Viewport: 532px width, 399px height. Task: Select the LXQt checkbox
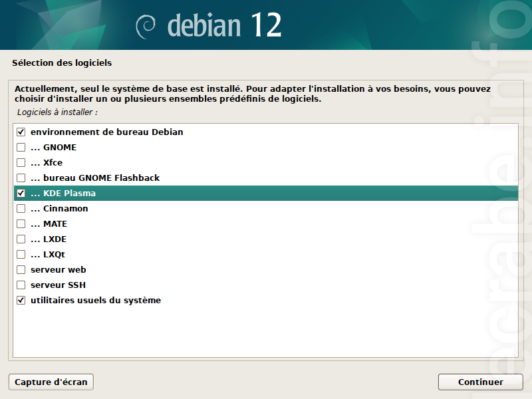21,254
